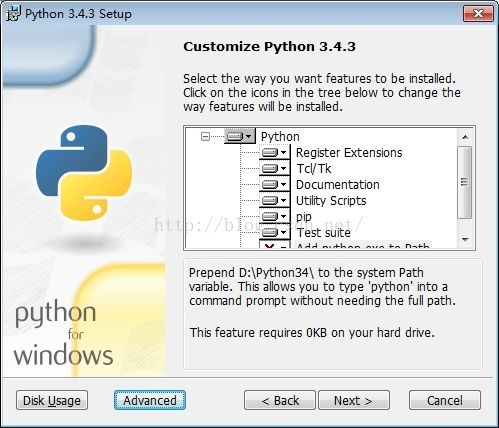499x428 pixels.
Task: Go back with the Back button
Action: 280,400
